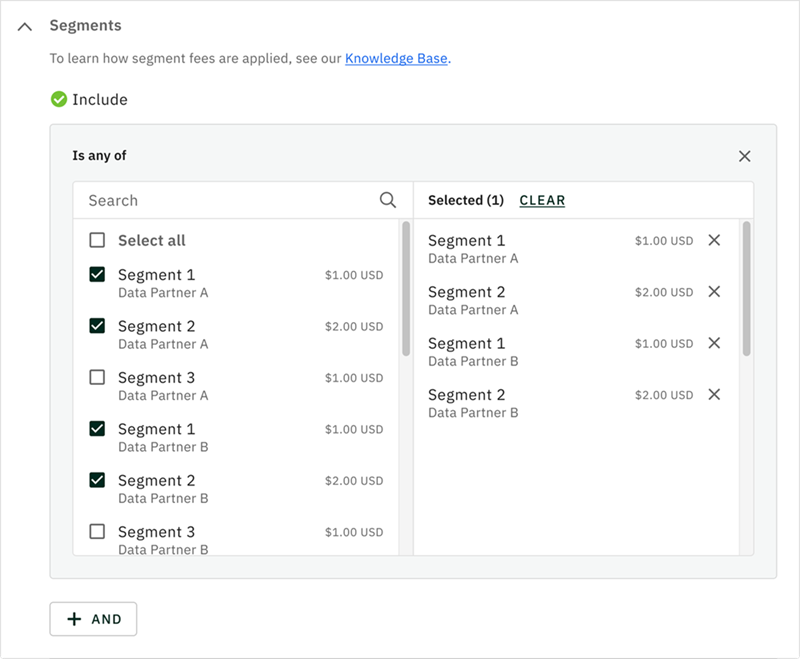Image resolution: width=800 pixels, height=659 pixels.
Task: Clear all selected segments
Action: click(x=542, y=200)
